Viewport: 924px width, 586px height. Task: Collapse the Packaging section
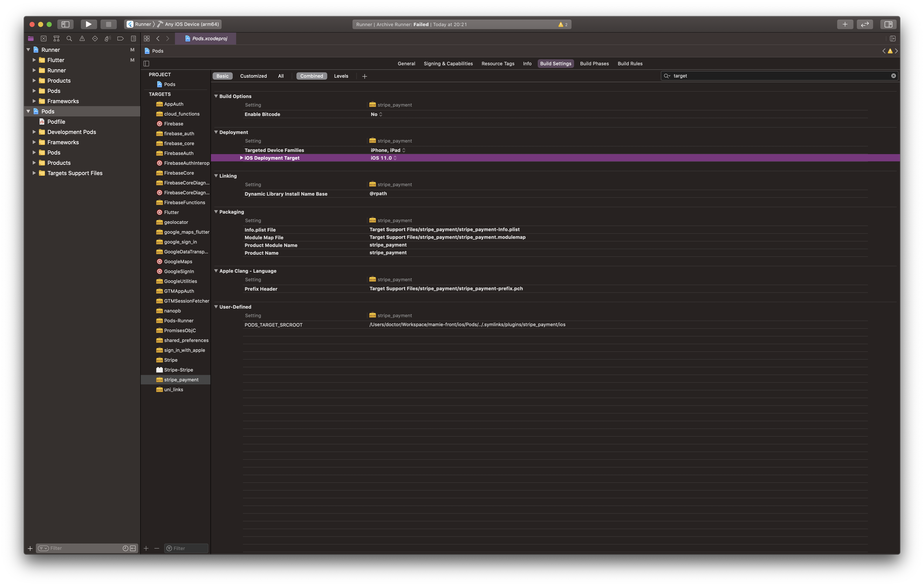click(x=216, y=212)
